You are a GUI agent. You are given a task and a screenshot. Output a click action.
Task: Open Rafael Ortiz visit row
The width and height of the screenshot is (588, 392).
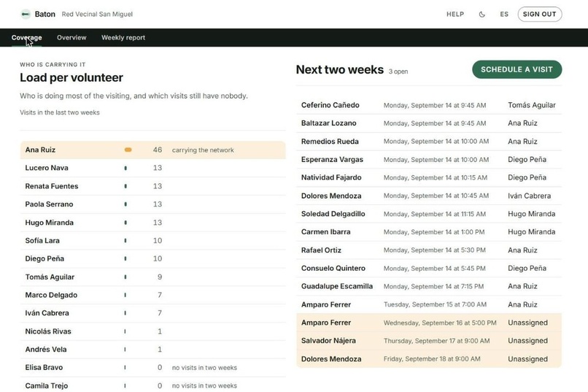coord(429,250)
